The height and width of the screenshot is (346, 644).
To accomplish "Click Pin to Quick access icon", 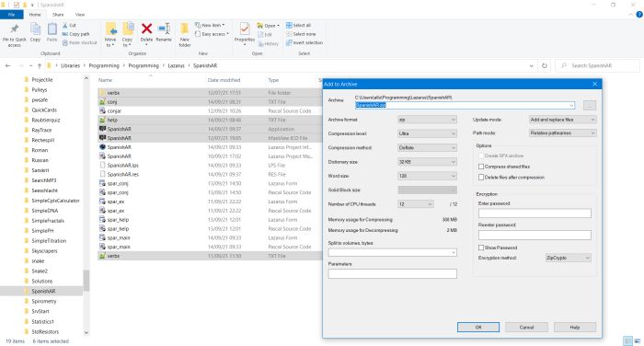I will point(15,29).
